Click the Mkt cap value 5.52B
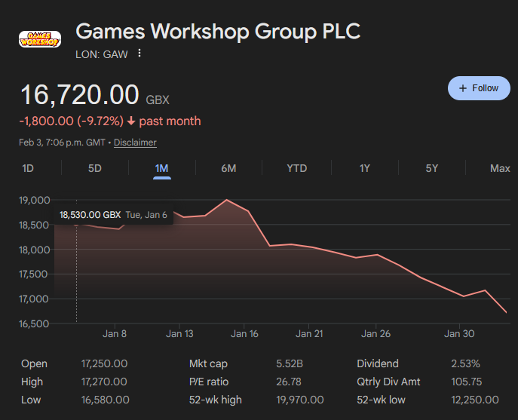The height and width of the screenshot is (420, 518). (x=290, y=363)
